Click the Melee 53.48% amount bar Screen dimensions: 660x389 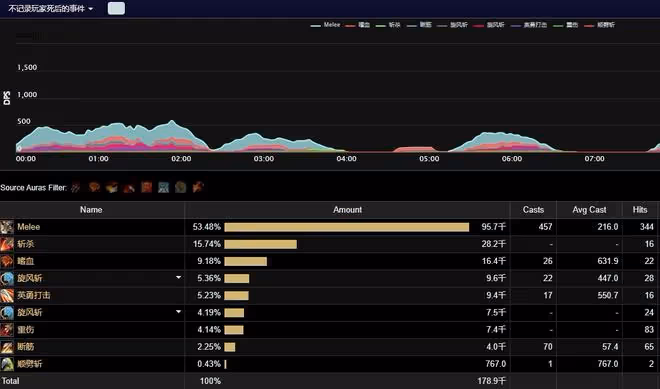tap(346, 227)
